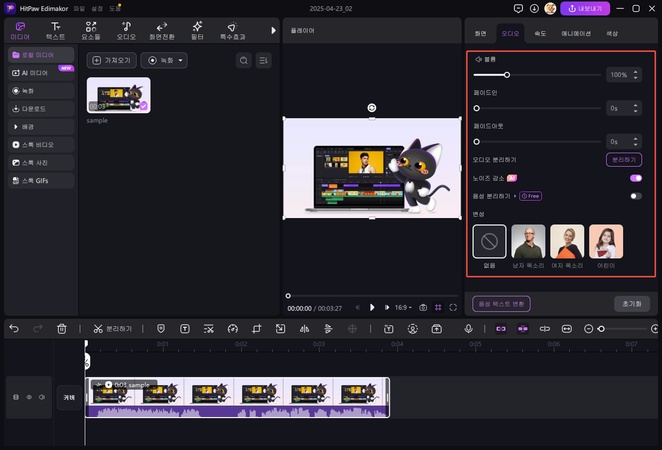662x450 pixels.
Task: Click the sort list icon in media panel
Action: coord(264,61)
